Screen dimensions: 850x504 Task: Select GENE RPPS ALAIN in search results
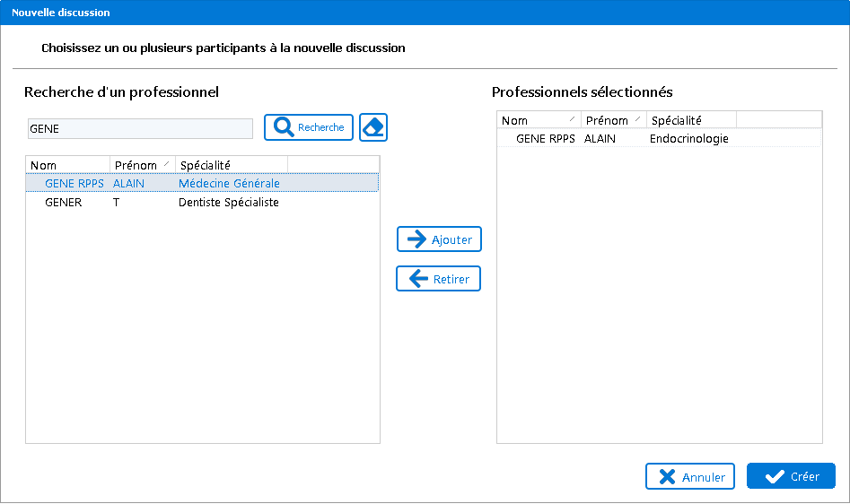[x=74, y=183]
